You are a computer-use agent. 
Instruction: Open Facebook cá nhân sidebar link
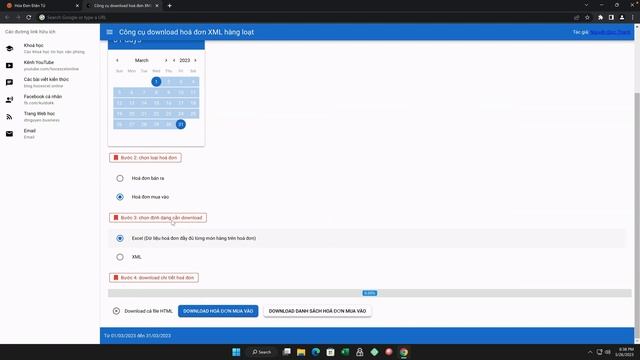(x=50, y=100)
